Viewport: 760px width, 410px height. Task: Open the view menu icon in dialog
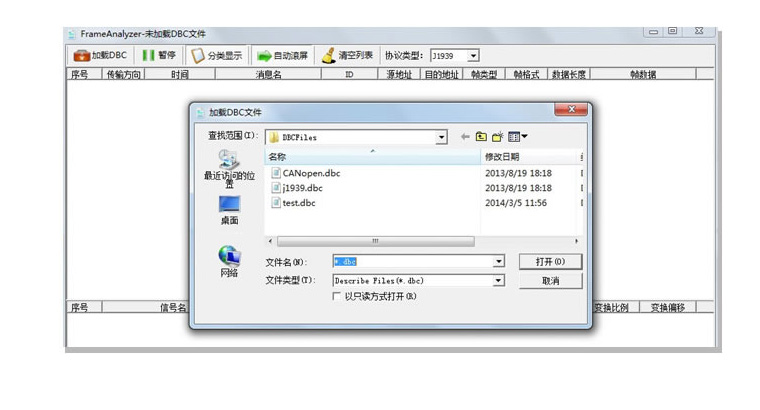coord(517,137)
